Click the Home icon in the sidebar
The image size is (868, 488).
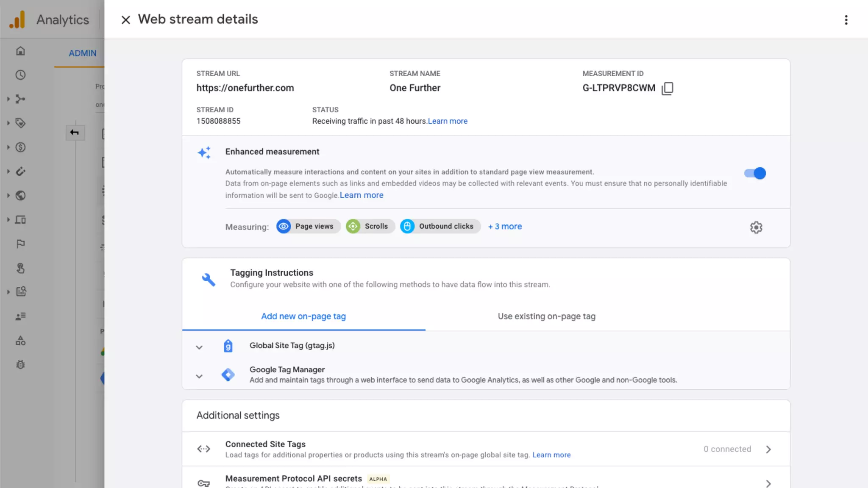point(20,51)
